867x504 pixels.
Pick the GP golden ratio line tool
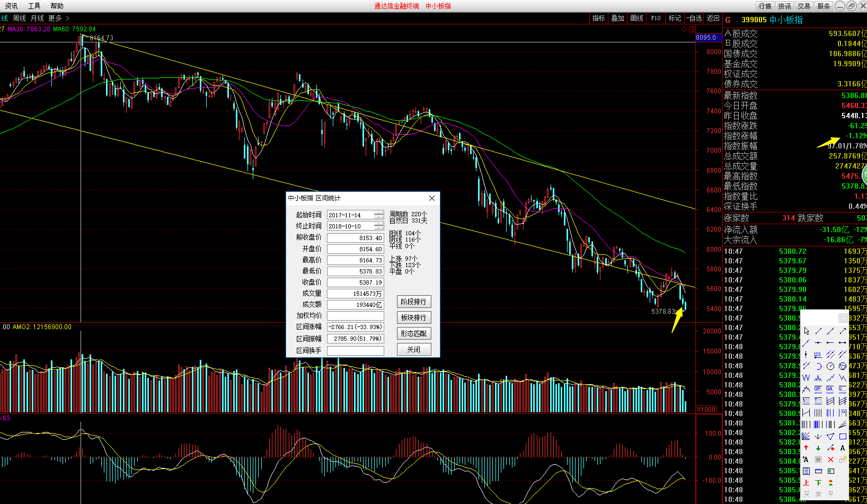[x=818, y=389]
